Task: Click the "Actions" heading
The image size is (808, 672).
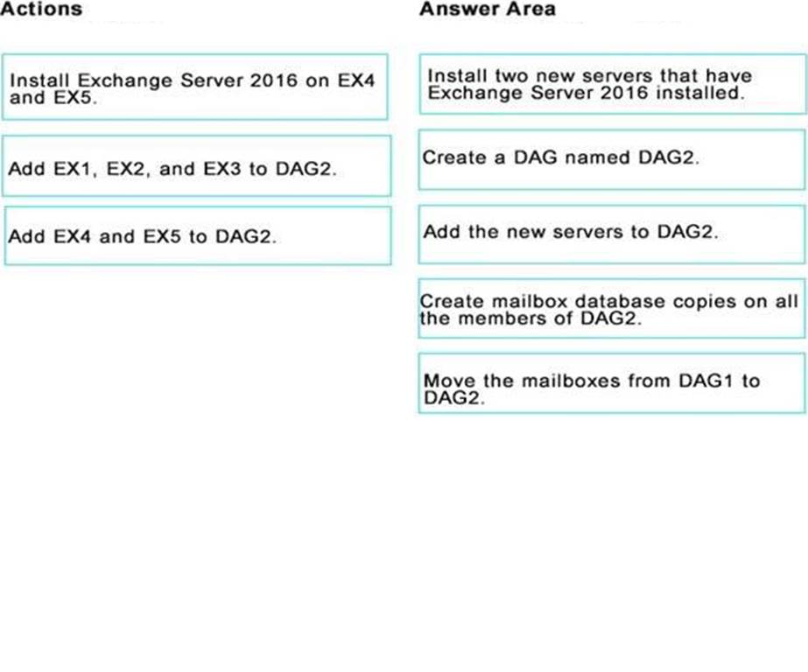Action: click(42, 10)
